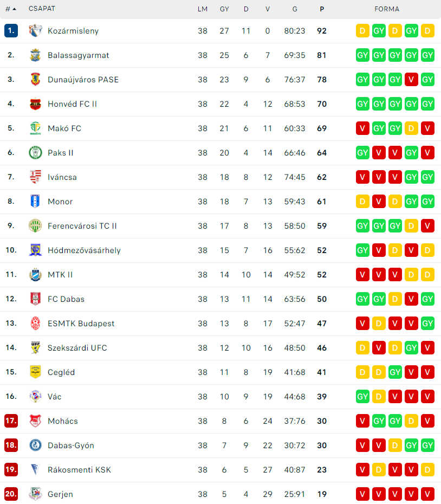This screenshot has height=504, width=441.
Task: Click Kozármisleny's first yellow D form badge
Action: pyautogui.click(x=362, y=31)
